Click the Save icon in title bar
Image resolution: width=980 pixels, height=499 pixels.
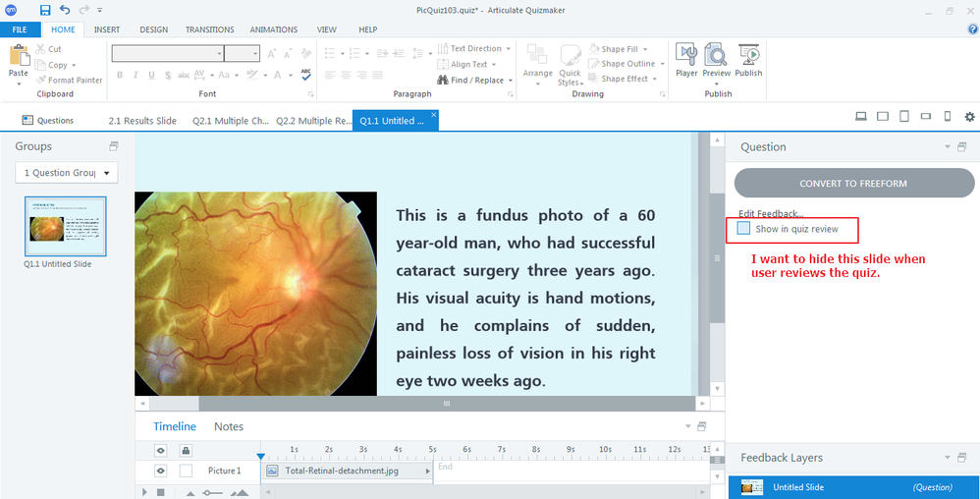click(45, 10)
